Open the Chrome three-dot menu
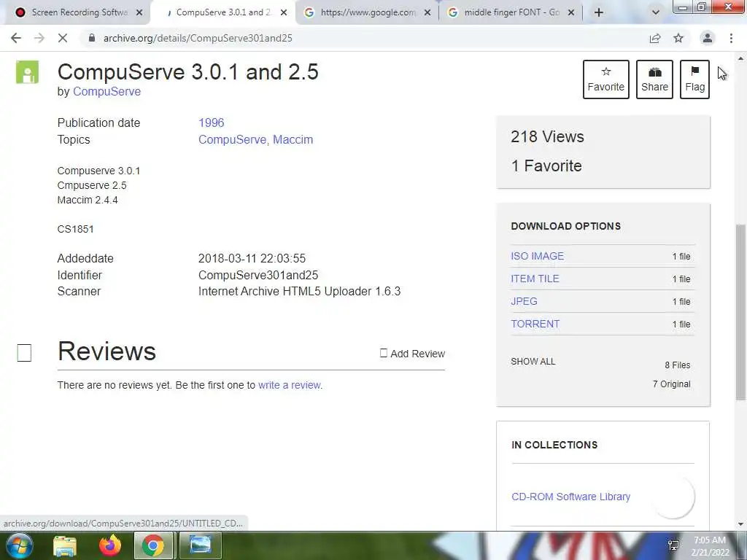Screen dimensions: 747x560 [x=731, y=38]
